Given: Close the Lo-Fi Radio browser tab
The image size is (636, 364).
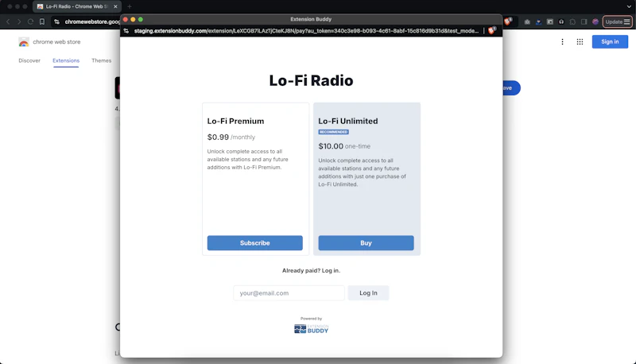Looking at the screenshot, I should (115, 6).
